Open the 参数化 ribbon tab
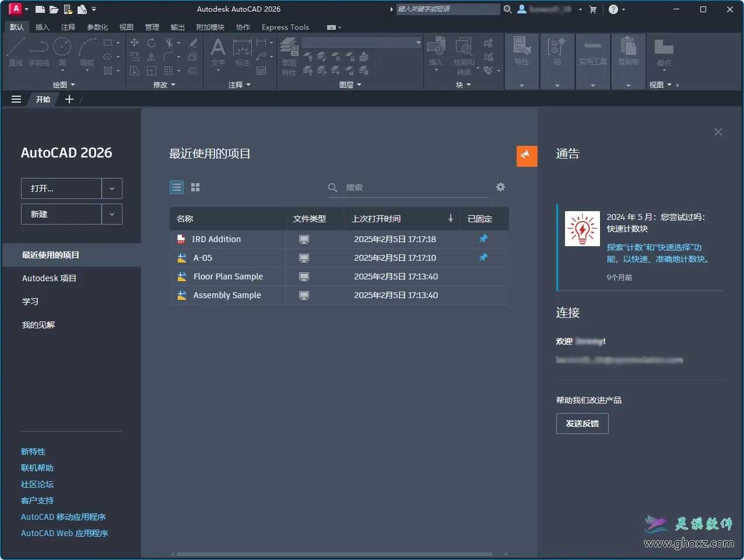The width and height of the screenshot is (744, 560). [x=97, y=27]
